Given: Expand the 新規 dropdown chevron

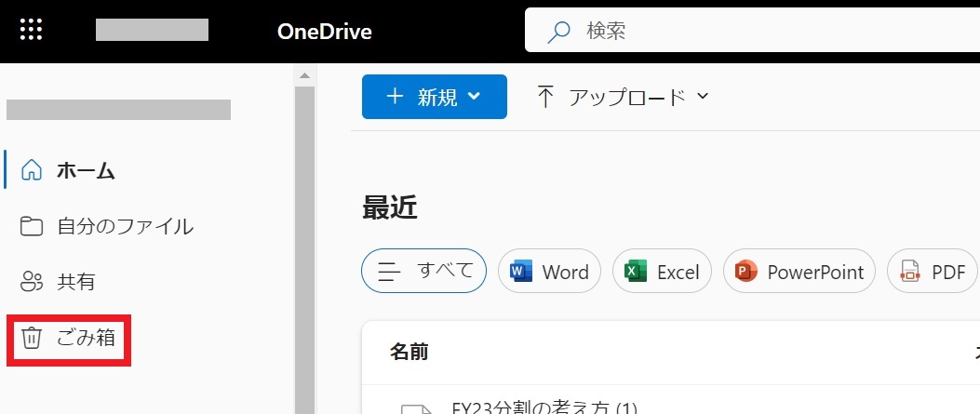Looking at the screenshot, I should coord(475,96).
